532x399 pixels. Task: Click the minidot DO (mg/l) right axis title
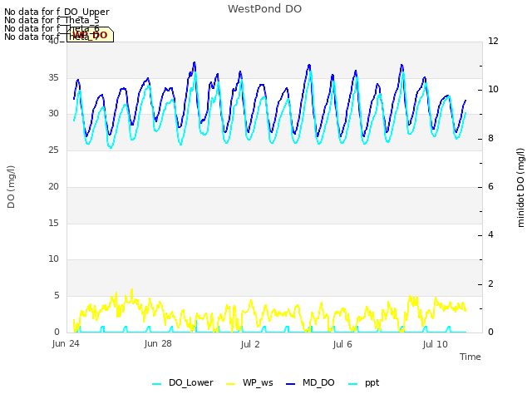(x=520, y=187)
